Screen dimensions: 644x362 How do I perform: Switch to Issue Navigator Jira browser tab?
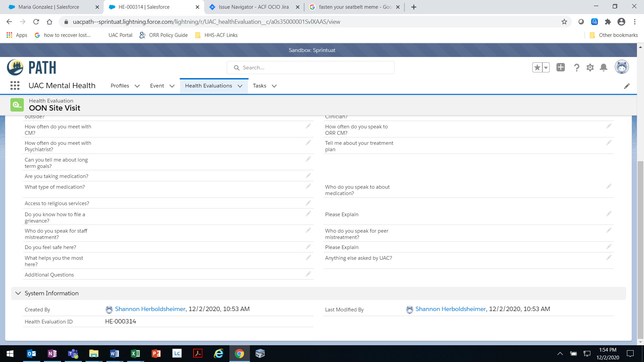pyautogui.click(x=254, y=7)
